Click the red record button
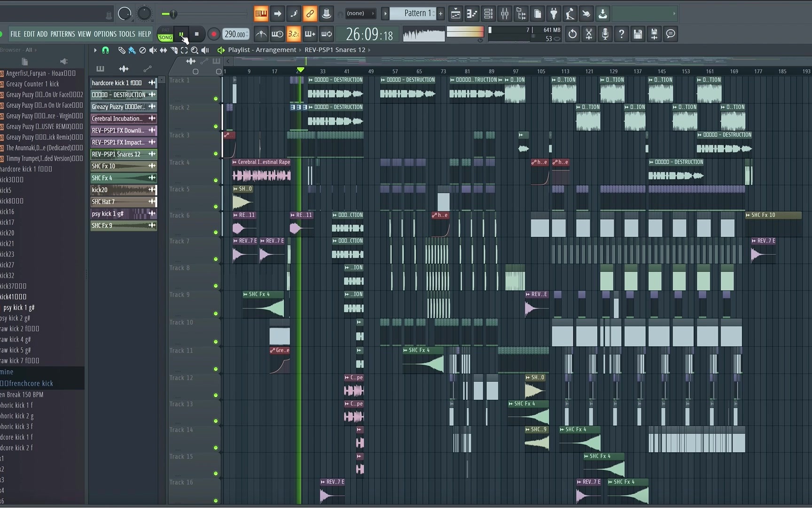The image size is (812, 508). click(x=213, y=34)
